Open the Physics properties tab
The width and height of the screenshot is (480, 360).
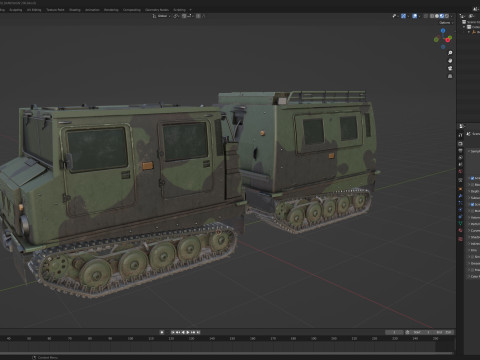coord(460,210)
